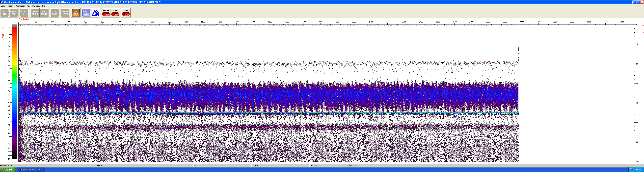
Task: Click the in.rtp filename in status bar
Action: pos(99,165)
